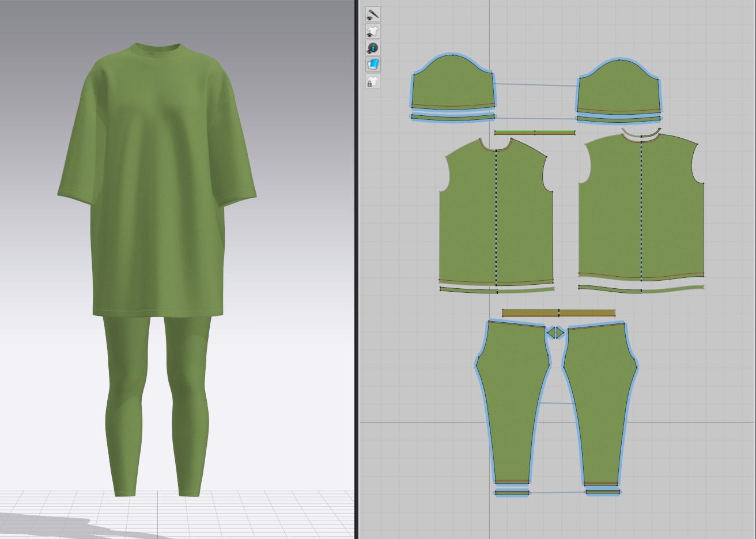Select wider bodice pattern below curved binding
The height and width of the screenshot is (539, 756).
pyautogui.click(x=641, y=208)
